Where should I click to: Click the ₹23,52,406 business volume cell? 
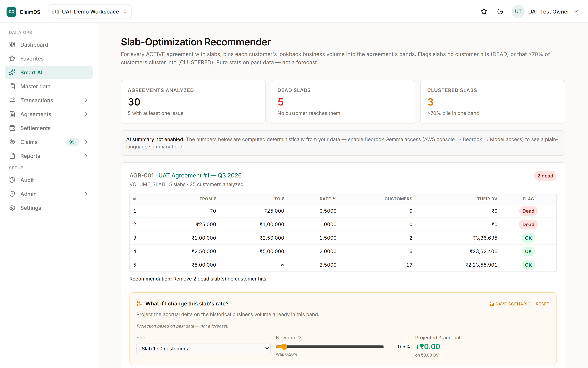pyautogui.click(x=483, y=251)
